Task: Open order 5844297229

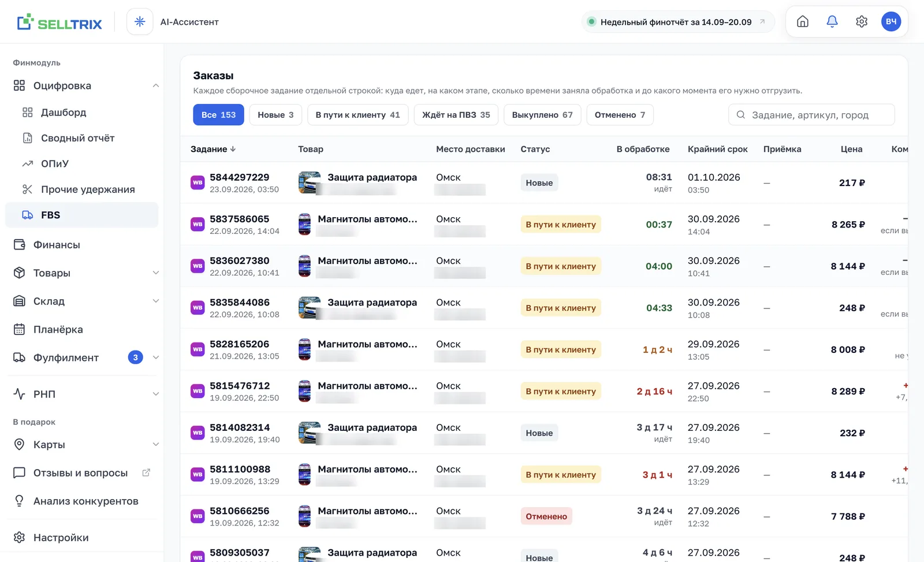Action: click(239, 177)
